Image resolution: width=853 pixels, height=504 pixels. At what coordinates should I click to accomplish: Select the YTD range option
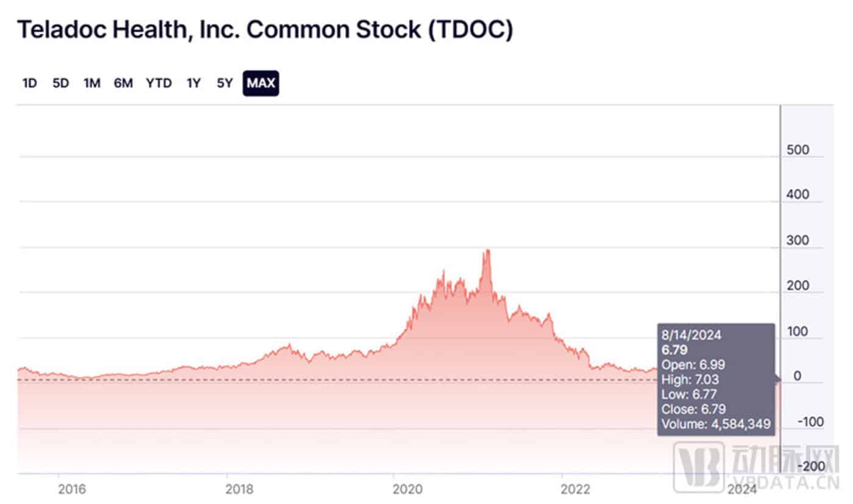159,83
